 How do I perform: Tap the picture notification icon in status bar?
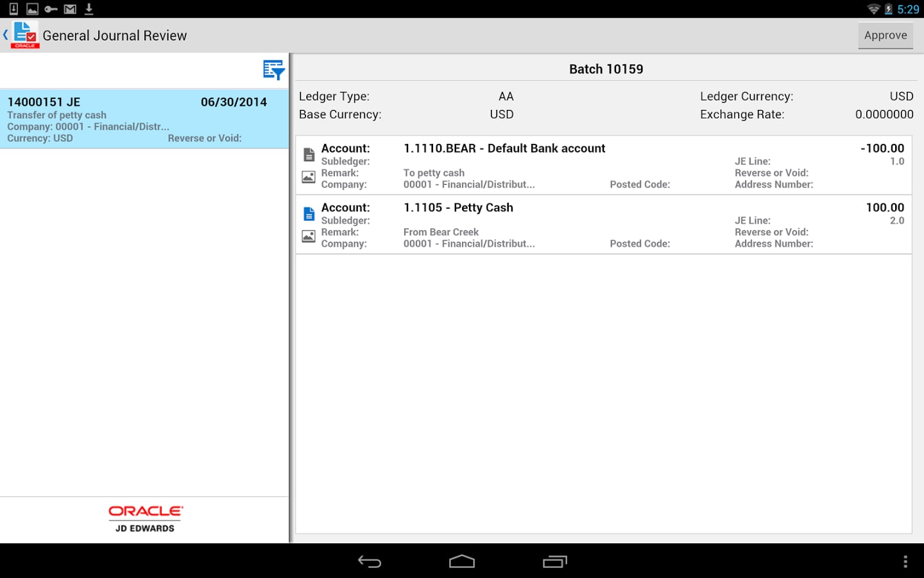(32, 9)
